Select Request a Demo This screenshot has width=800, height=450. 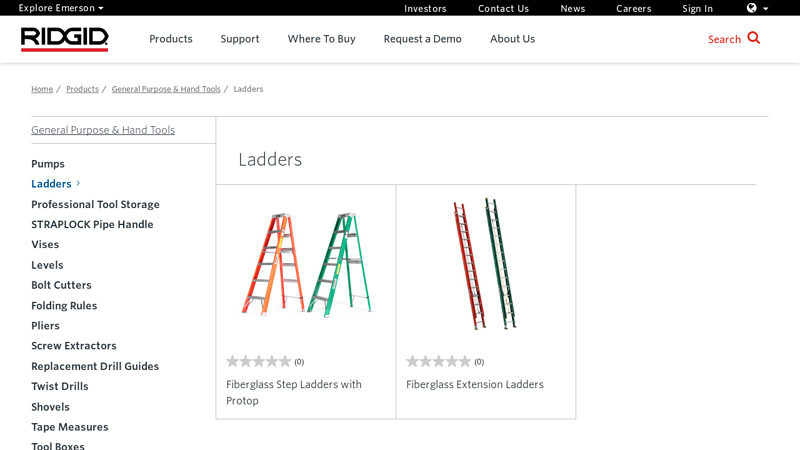point(422,39)
